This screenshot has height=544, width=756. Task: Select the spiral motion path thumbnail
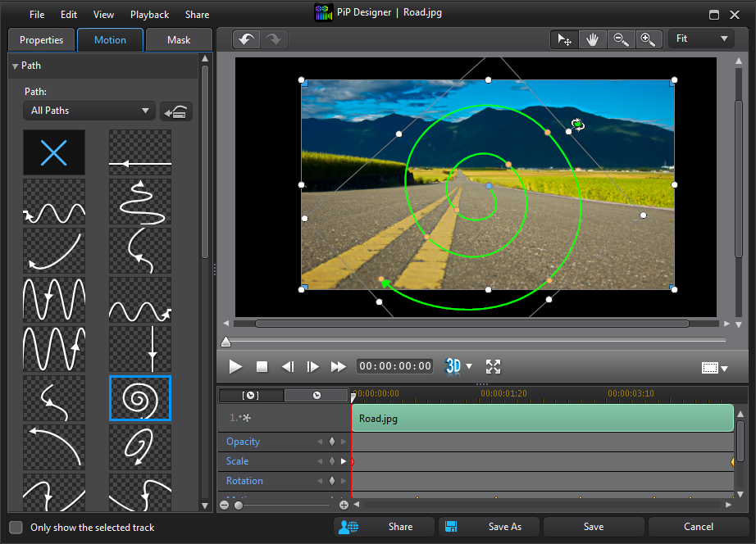(x=139, y=397)
